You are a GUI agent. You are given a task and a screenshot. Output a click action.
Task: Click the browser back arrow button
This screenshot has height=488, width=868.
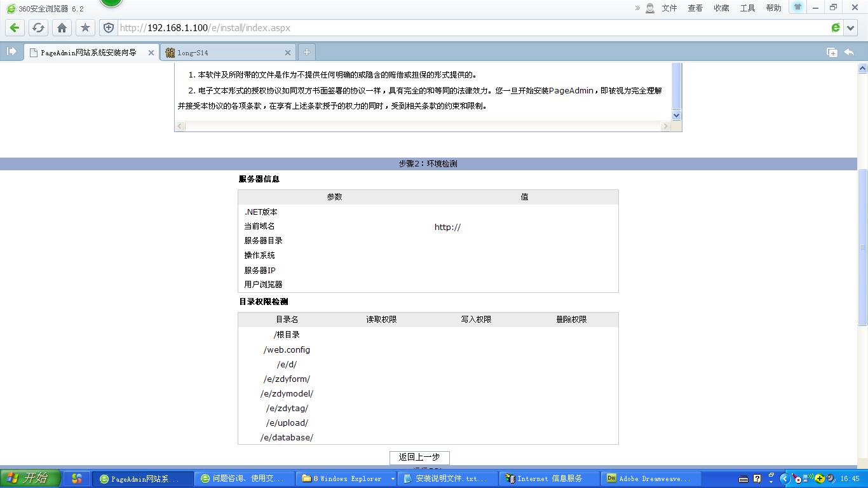[15, 28]
